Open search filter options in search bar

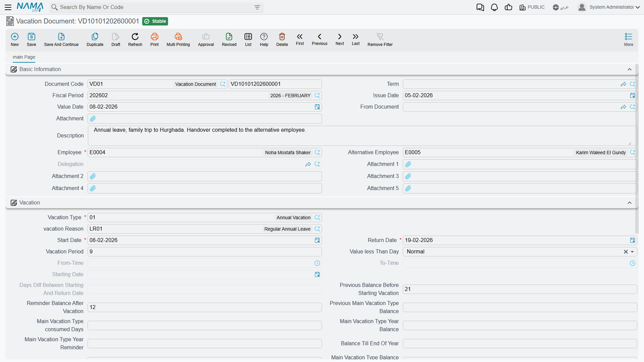click(257, 7)
